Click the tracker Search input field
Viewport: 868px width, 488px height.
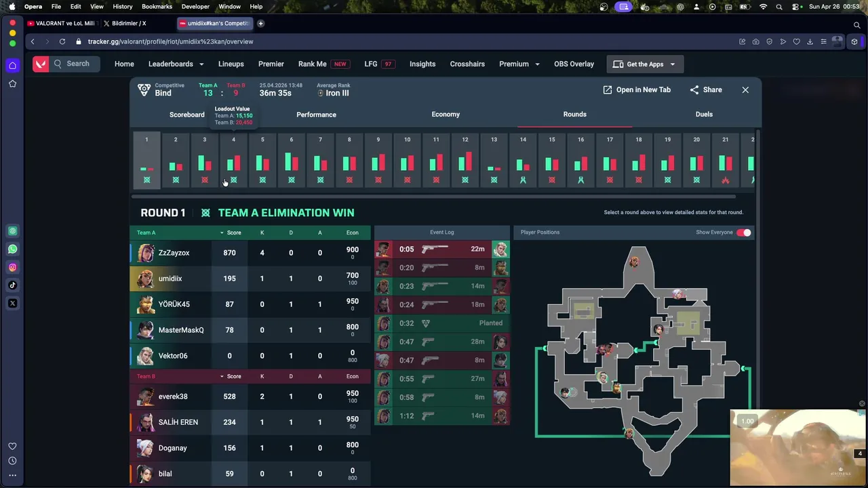(x=76, y=64)
